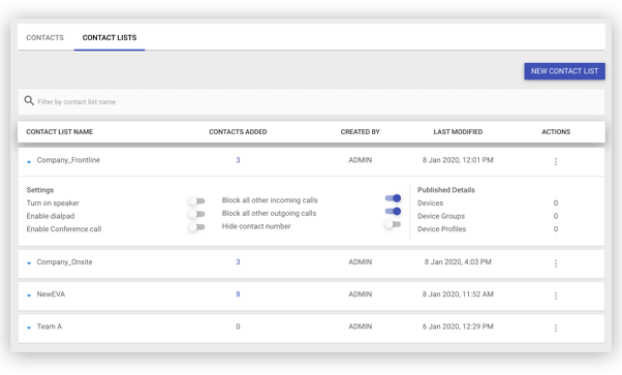This screenshot has width=622, height=375.
Task: Click the Last Modified column header
Action: click(458, 132)
